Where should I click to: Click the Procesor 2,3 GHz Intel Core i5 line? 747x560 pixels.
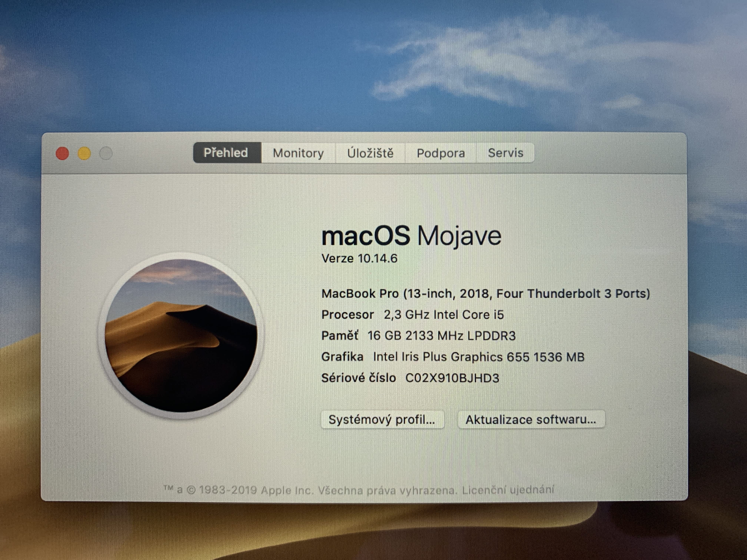point(412,315)
